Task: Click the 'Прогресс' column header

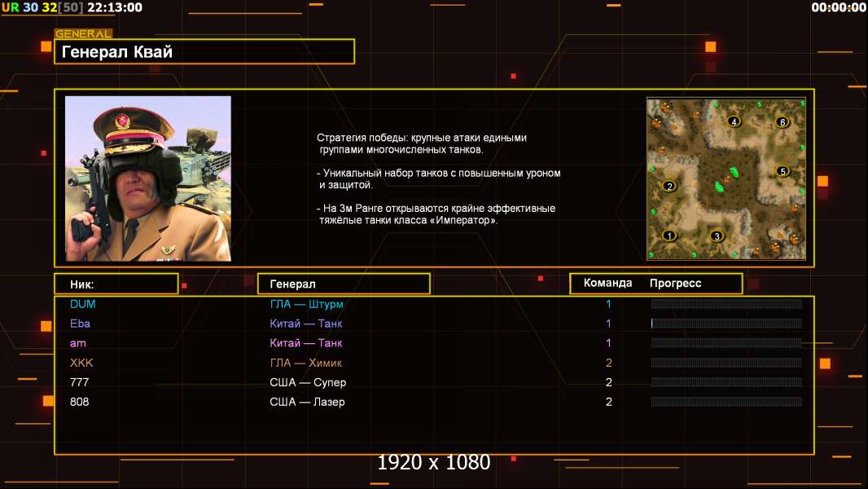Action: pos(675,284)
